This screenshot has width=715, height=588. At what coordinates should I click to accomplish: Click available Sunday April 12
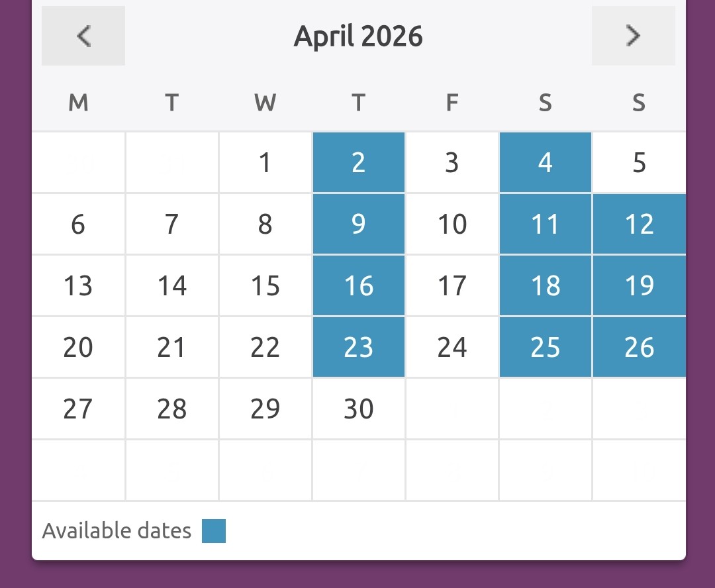tap(639, 224)
